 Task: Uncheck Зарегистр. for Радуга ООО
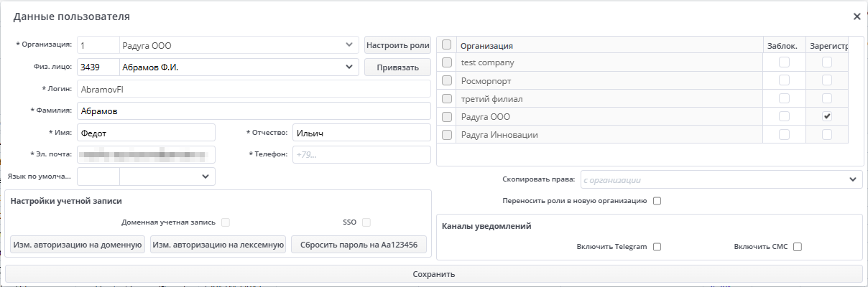click(827, 116)
